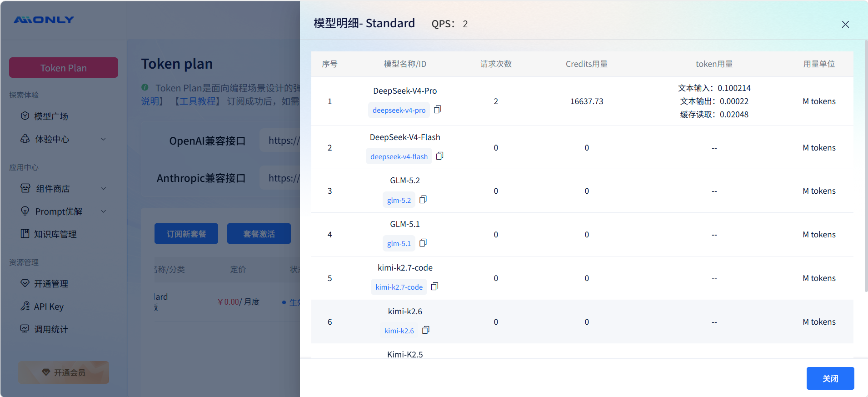Viewport: 868px width, 397px height.
Task: Click the 模型广场 cube icon
Action: pos(25,116)
